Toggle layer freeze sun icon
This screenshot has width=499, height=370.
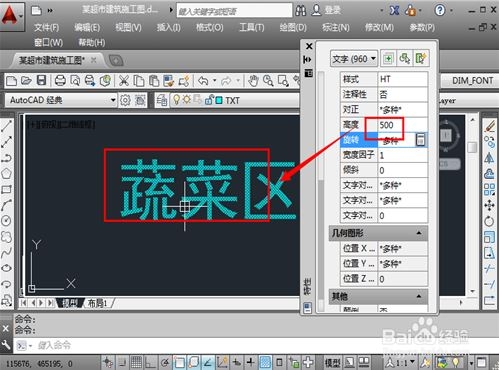[186, 99]
